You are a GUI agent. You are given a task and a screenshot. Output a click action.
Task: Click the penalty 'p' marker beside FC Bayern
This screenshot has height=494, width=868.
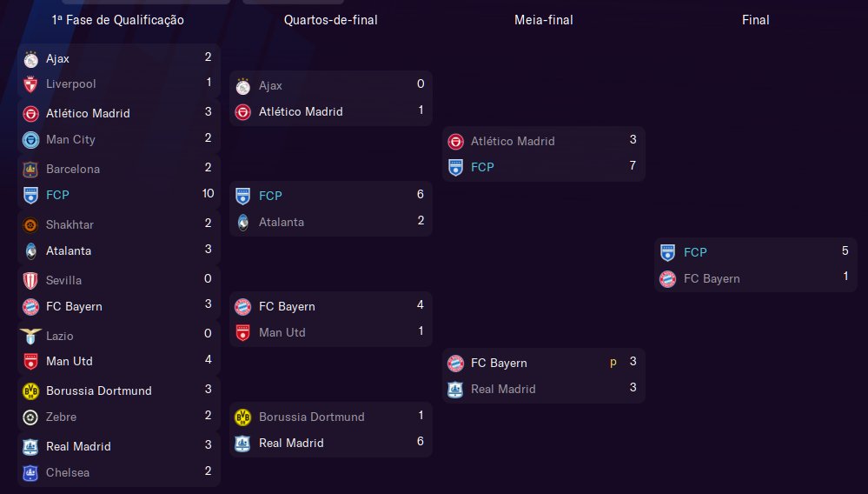[613, 363]
